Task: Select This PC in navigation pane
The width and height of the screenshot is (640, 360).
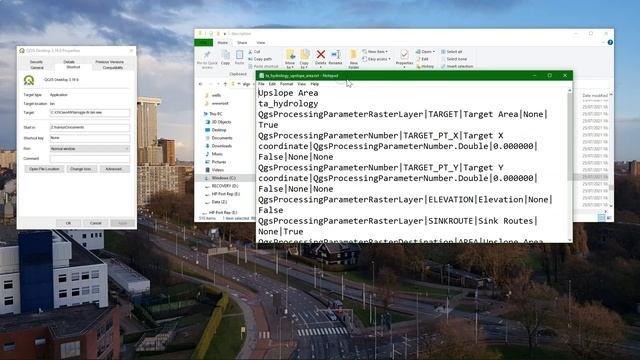Action: click(213, 114)
